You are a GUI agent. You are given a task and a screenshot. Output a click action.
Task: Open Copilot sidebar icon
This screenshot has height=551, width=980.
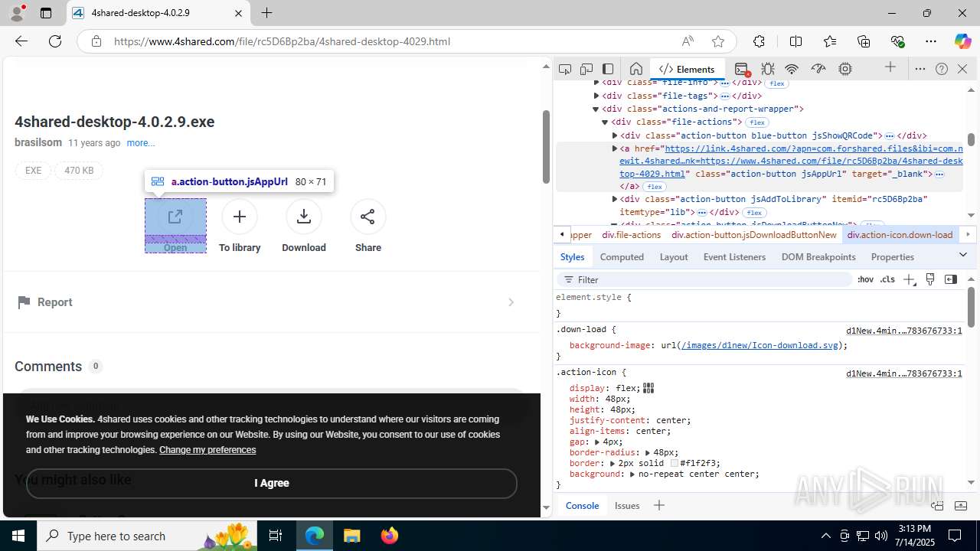tap(962, 41)
